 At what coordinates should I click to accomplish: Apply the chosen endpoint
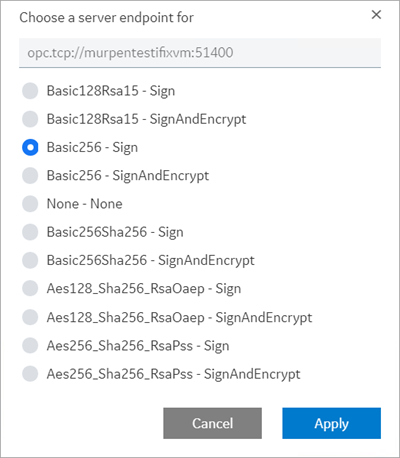point(331,423)
